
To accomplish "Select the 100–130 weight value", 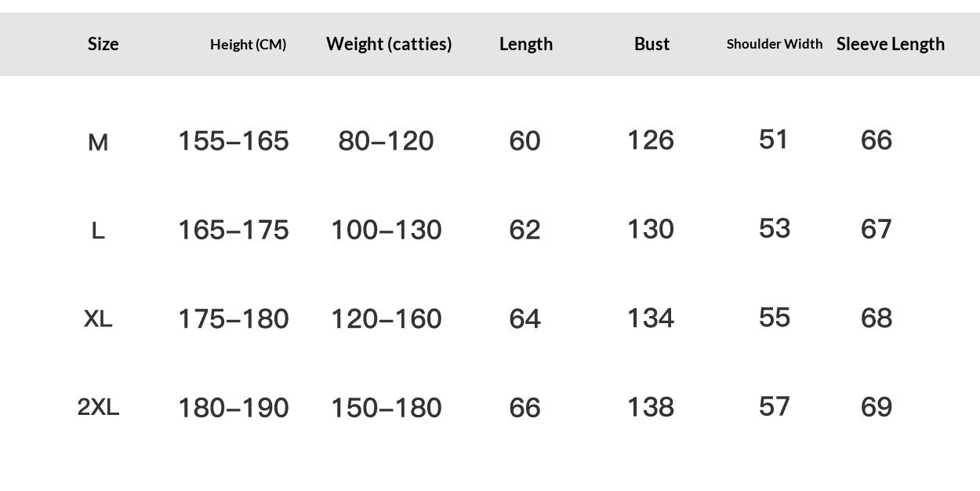I will click(x=386, y=230).
